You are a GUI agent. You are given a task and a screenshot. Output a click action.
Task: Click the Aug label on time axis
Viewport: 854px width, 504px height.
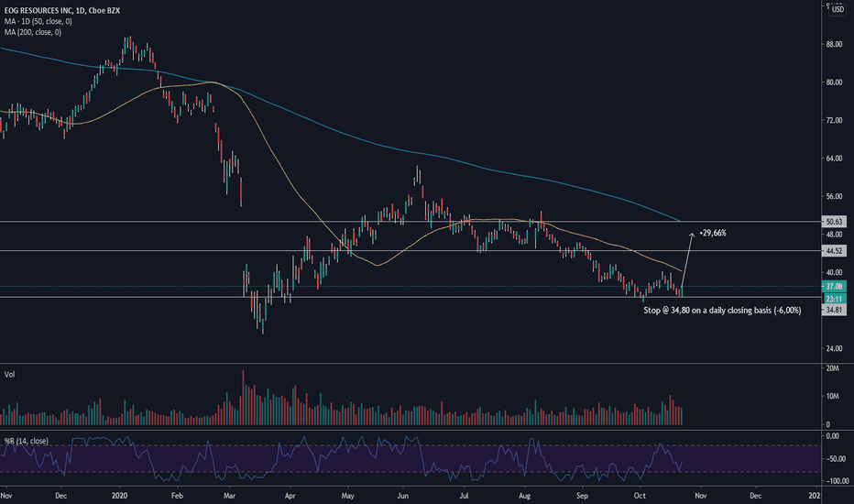524,496
